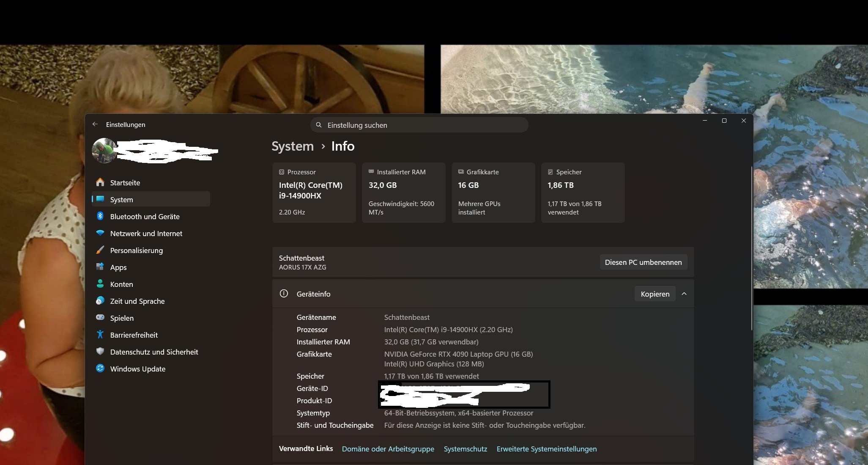Screen dimensions: 868x465
Task: Click the Datenschutz shield icon
Action: tap(100, 352)
